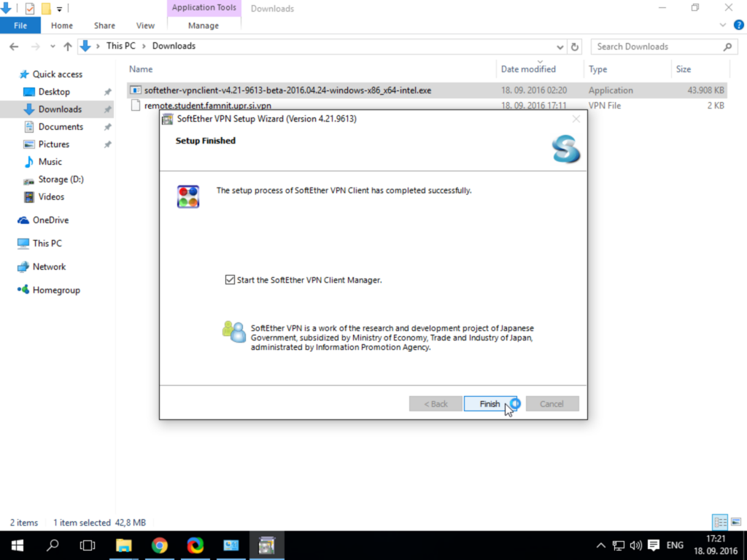Switch to details view layout icon
This screenshot has height=560, width=747.
(x=720, y=522)
